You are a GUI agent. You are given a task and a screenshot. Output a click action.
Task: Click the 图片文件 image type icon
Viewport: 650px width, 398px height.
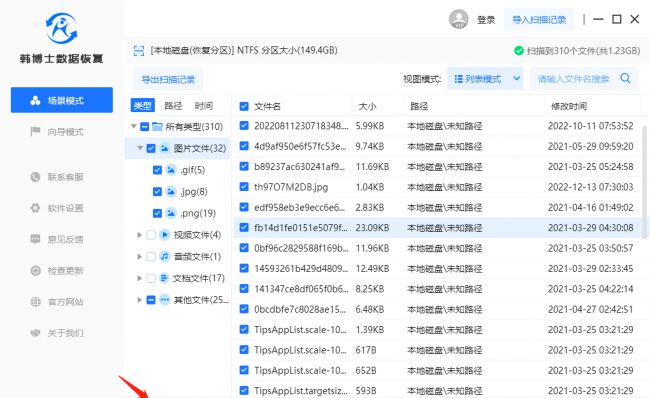click(165, 148)
